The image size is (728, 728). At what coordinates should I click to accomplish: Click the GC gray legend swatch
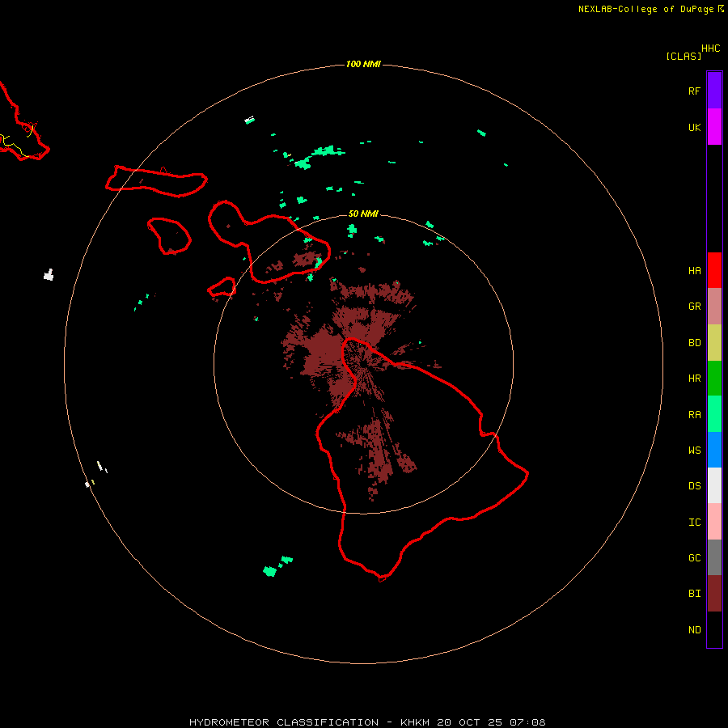tap(714, 557)
